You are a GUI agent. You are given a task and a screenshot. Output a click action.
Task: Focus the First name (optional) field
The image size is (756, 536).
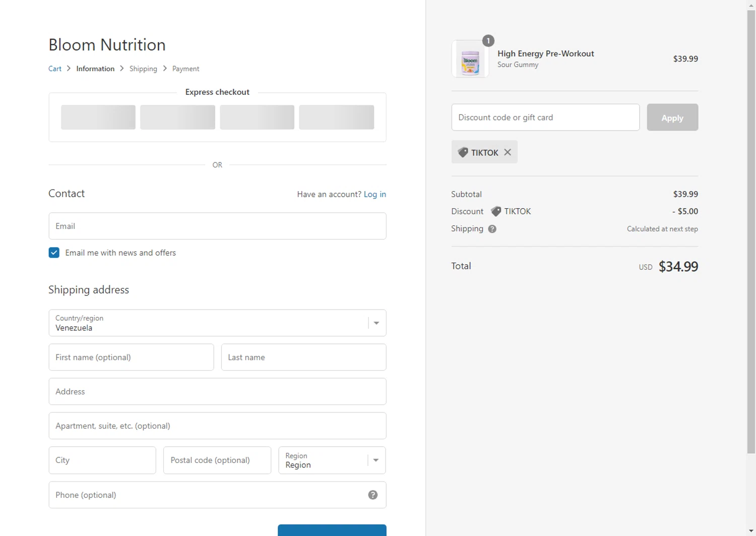pos(131,357)
